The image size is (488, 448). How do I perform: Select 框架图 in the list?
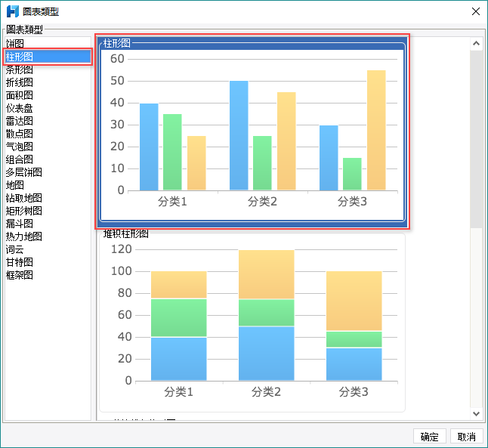[48, 275]
